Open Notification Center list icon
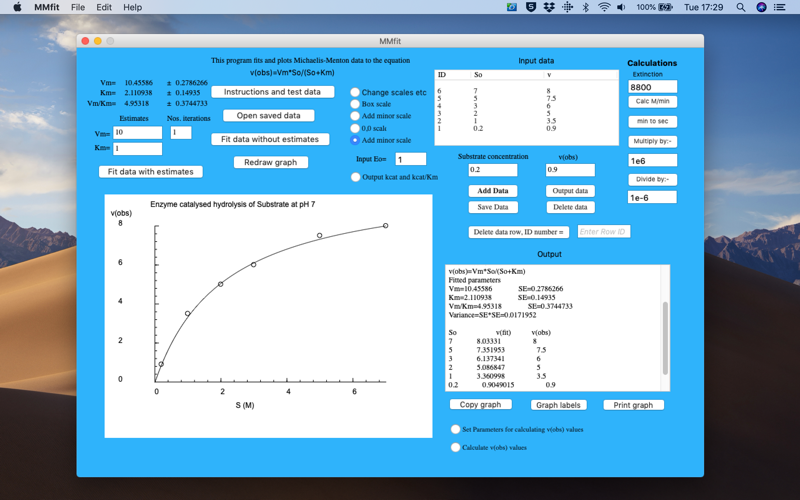Image resolution: width=800 pixels, height=500 pixels. pos(780,7)
